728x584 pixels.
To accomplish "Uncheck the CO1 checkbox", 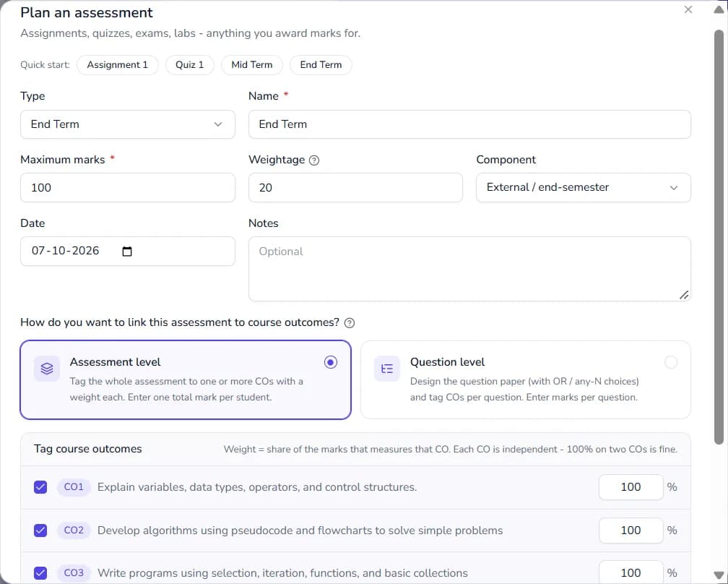I will pos(40,487).
